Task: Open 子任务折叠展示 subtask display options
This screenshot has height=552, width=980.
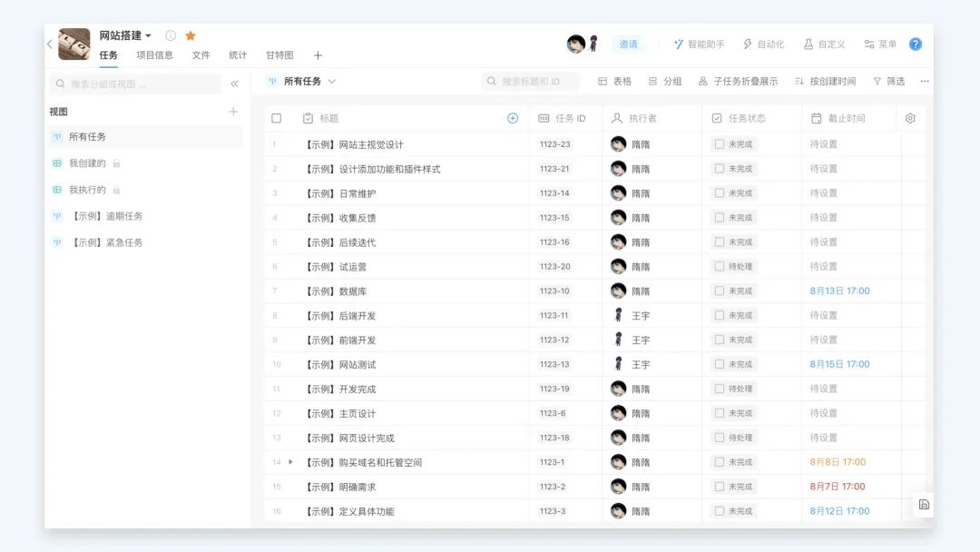Action: click(738, 82)
